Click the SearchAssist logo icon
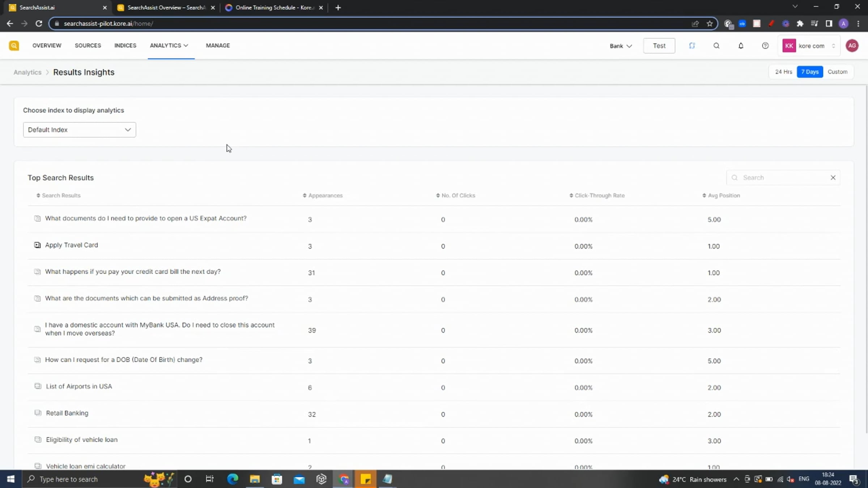Image resolution: width=868 pixels, height=488 pixels. (14, 46)
